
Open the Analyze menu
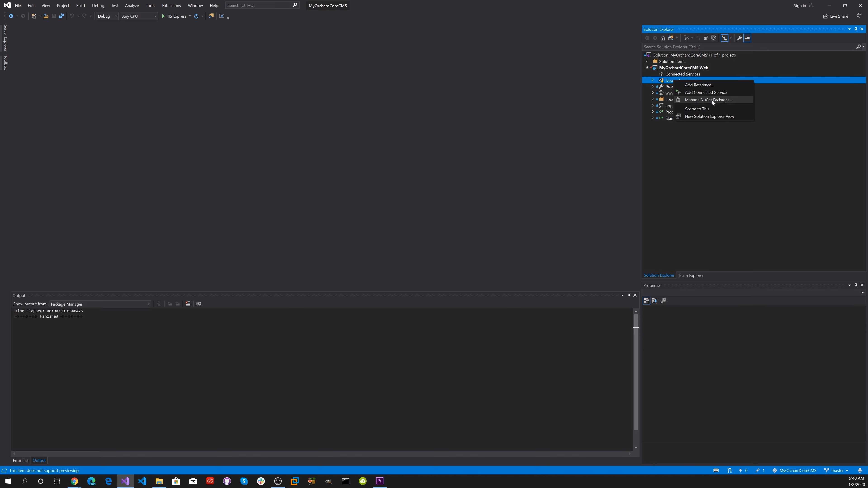coord(132,5)
